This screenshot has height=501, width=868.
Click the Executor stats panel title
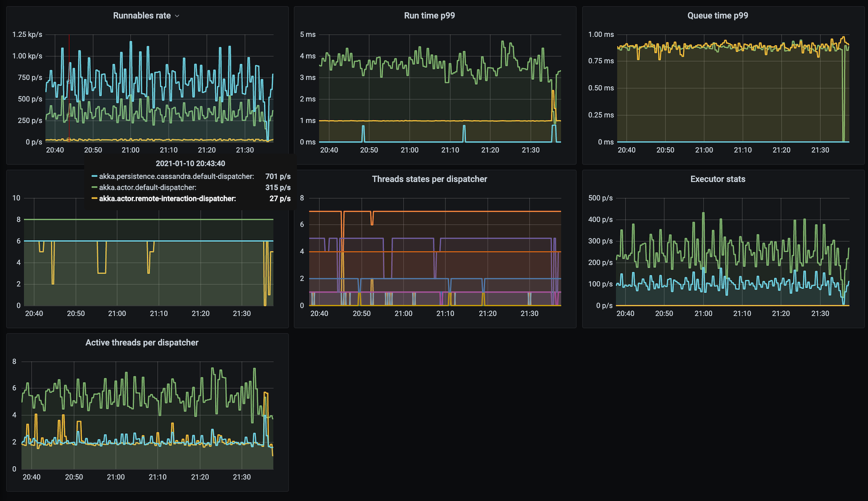click(x=717, y=179)
